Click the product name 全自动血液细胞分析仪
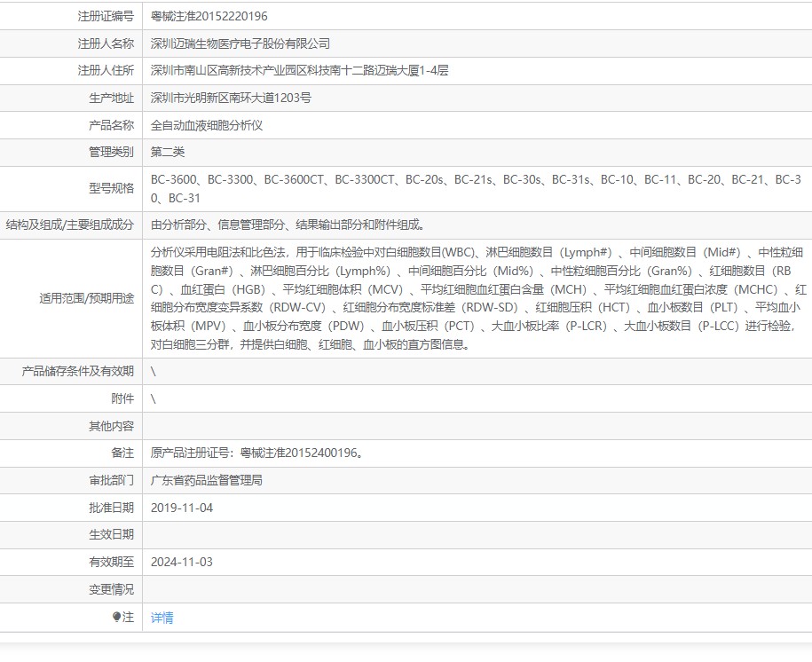This screenshot has height=662, width=812. pos(207,125)
